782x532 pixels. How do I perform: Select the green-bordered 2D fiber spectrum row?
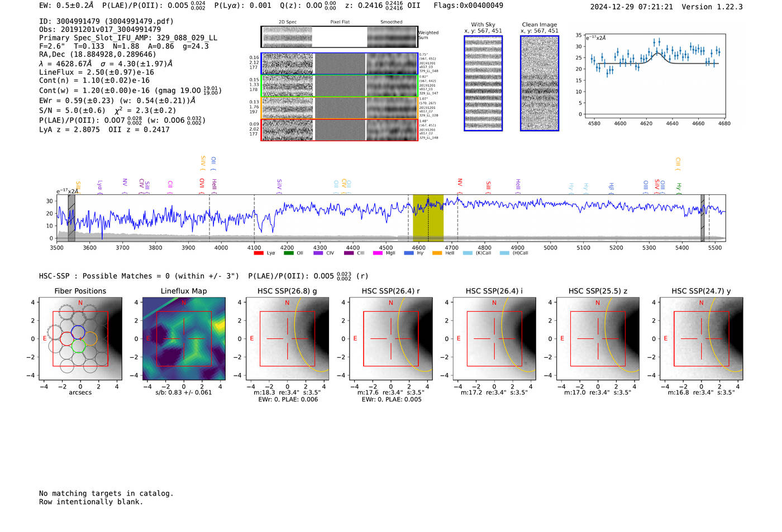point(340,86)
